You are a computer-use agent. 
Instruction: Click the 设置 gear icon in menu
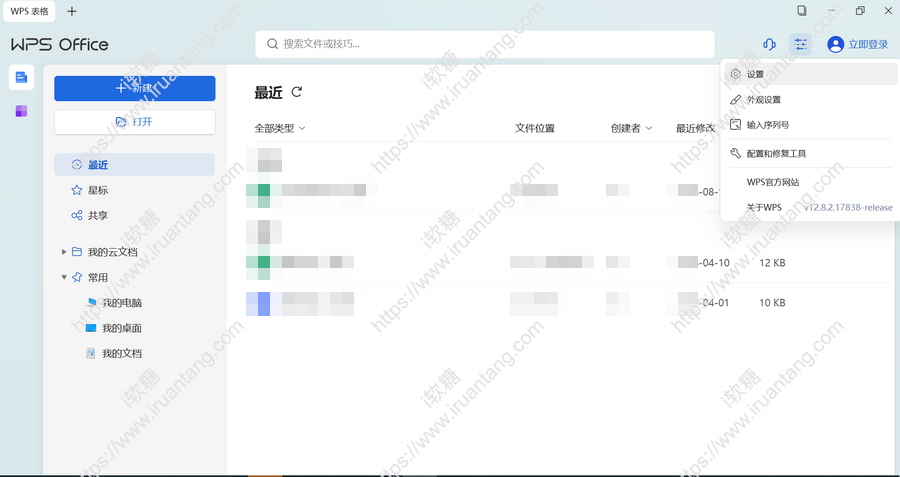click(x=735, y=74)
